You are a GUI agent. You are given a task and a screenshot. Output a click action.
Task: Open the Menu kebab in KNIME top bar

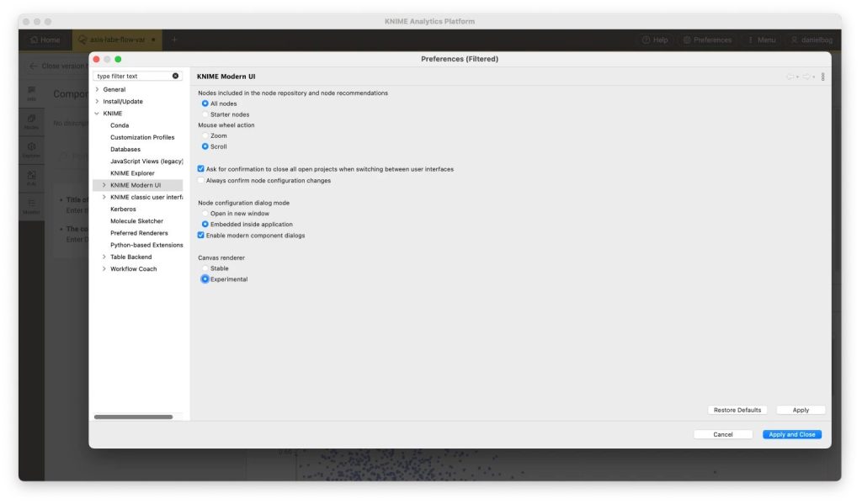click(762, 40)
